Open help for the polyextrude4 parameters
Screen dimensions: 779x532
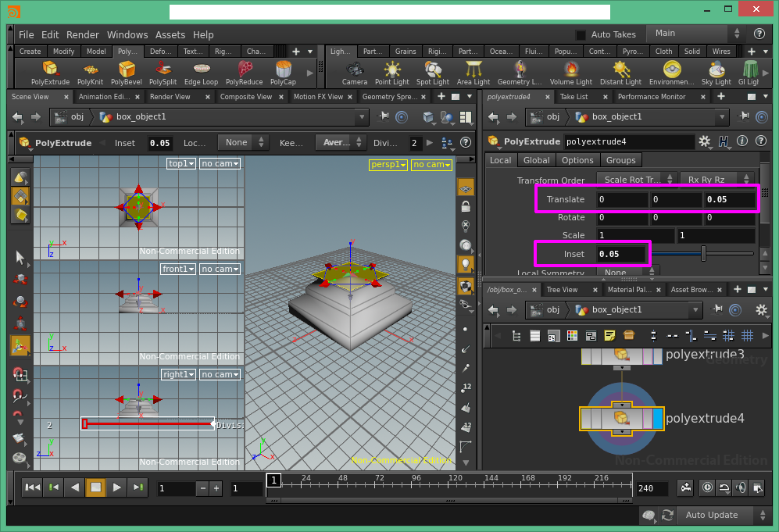pyautogui.click(x=760, y=141)
